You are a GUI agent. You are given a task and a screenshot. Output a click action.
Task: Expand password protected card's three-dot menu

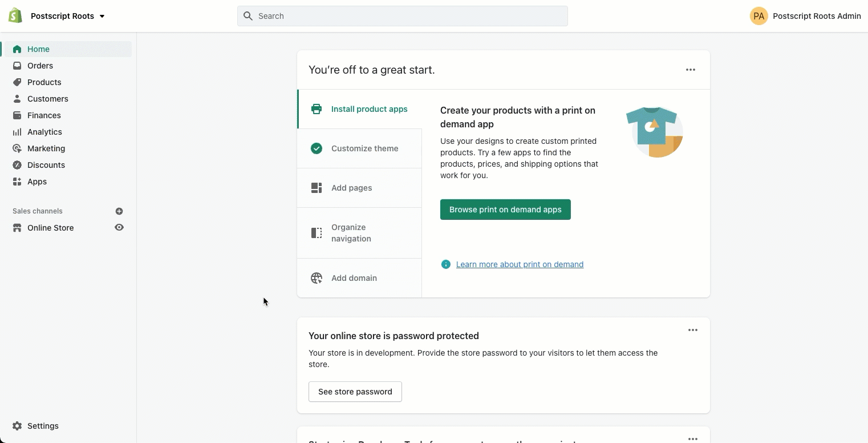click(692, 330)
